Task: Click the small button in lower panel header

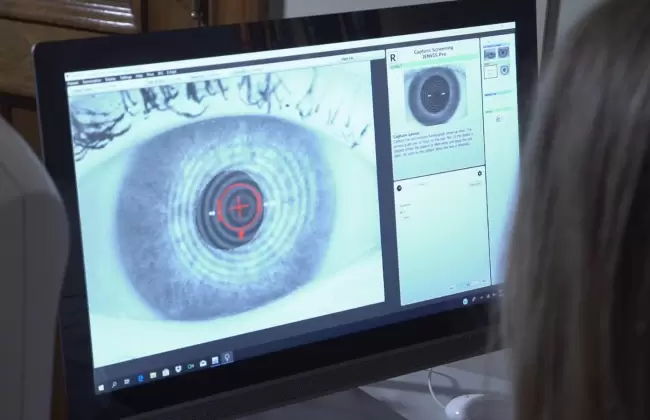Action: point(475,183)
